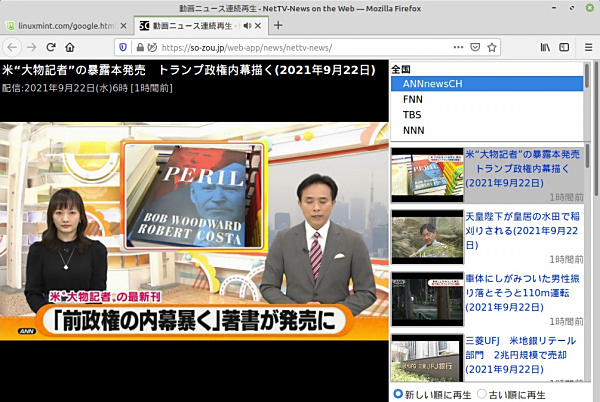This screenshot has height=402, width=600.
Task: Select 古い順に再生 radio button
Action: point(482,394)
